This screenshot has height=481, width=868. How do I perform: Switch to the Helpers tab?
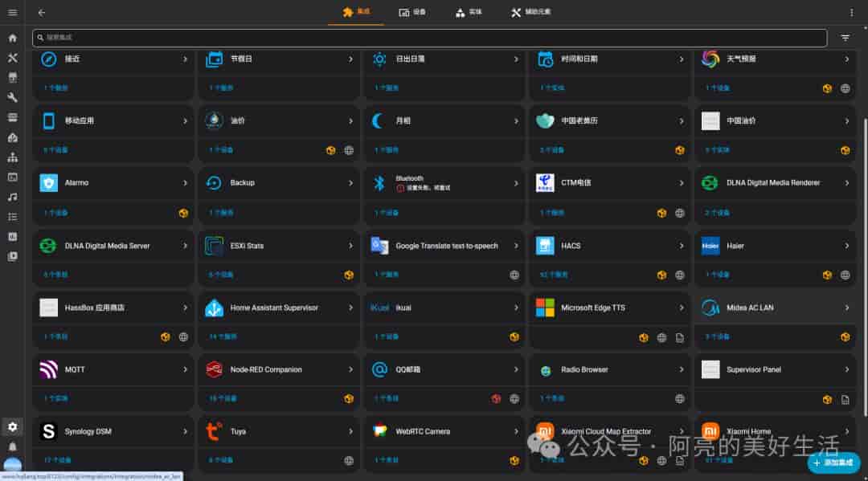point(530,12)
